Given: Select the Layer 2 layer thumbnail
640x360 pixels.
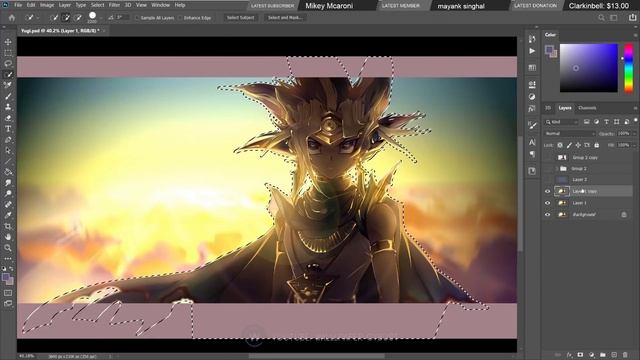Looking at the screenshot, I should click(562, 180).
